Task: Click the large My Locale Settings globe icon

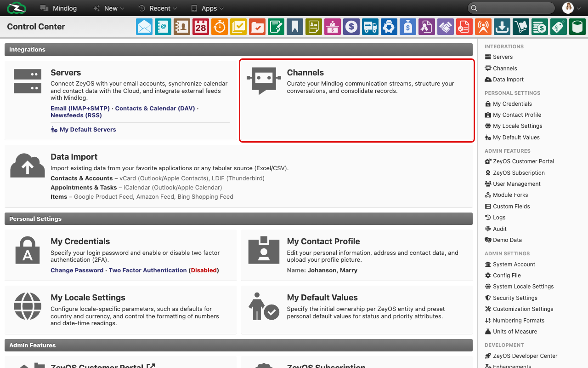Action: coord(28,306)
